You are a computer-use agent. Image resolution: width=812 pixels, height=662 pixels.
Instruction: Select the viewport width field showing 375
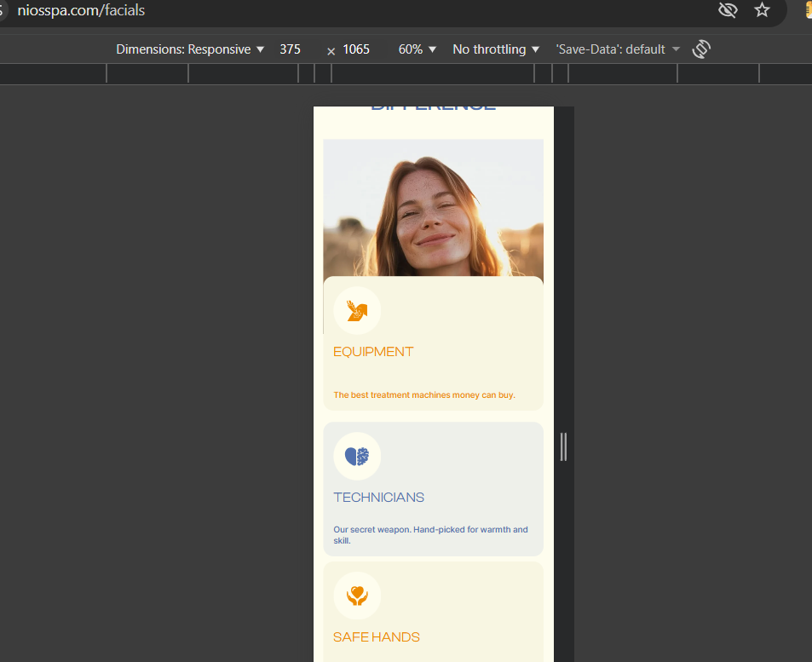[x=291, y=49]
